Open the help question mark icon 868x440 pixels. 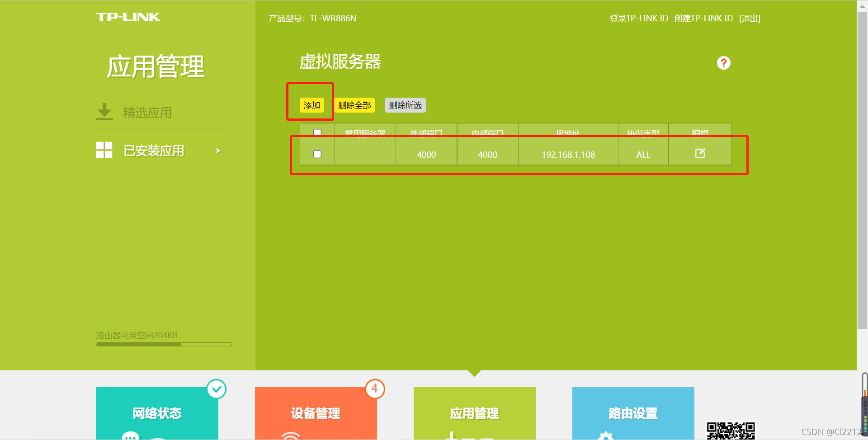click(x=723, y=63)
